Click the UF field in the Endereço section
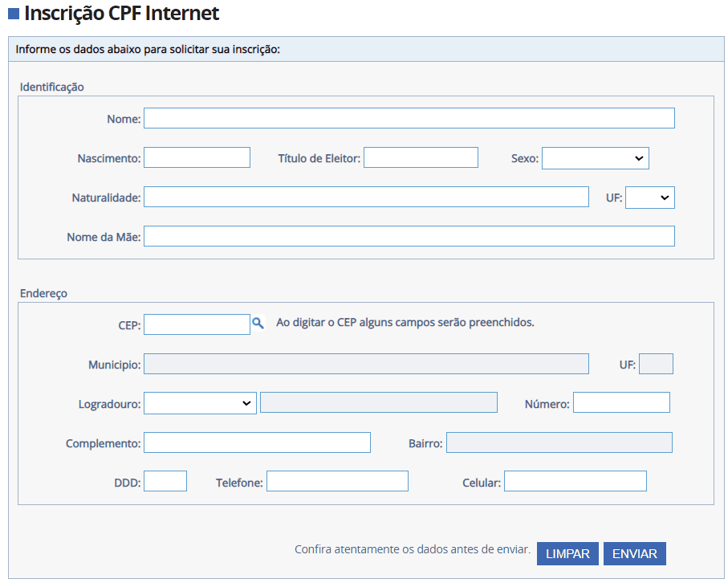Screen dimensions: 728x583 656,363
